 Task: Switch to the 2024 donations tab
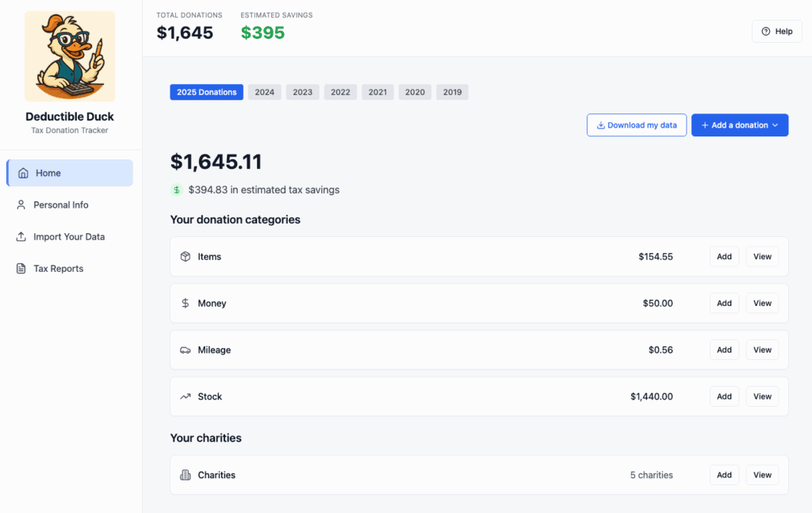265,92
